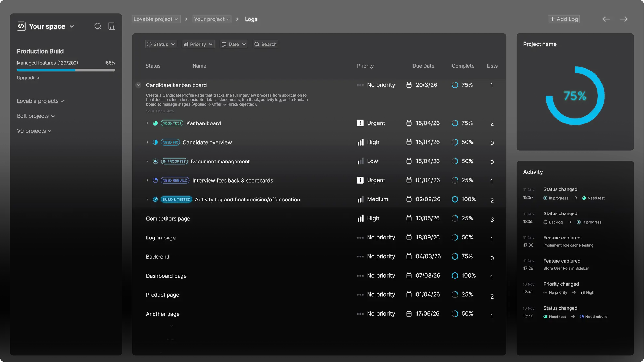Screen dimensions: 644x362
Task: Click the forward arrow icon
Action: pyautogui.click(x=624, y=19)
